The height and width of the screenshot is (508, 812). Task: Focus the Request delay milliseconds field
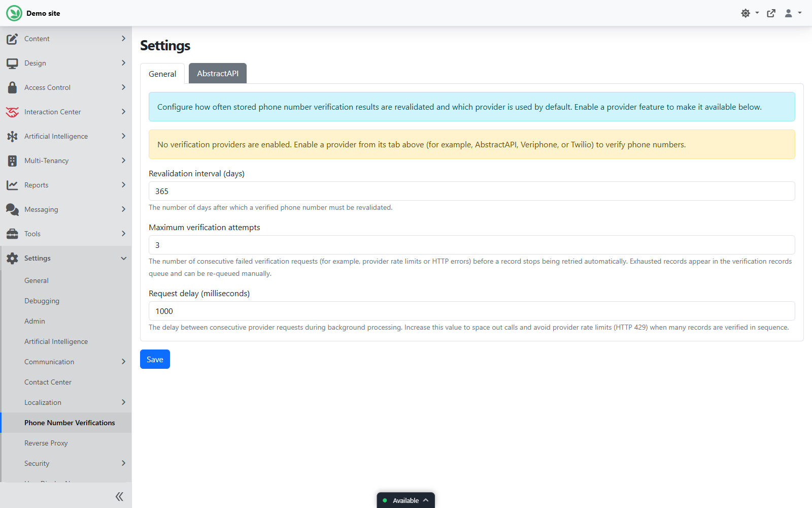pos(472,311)
